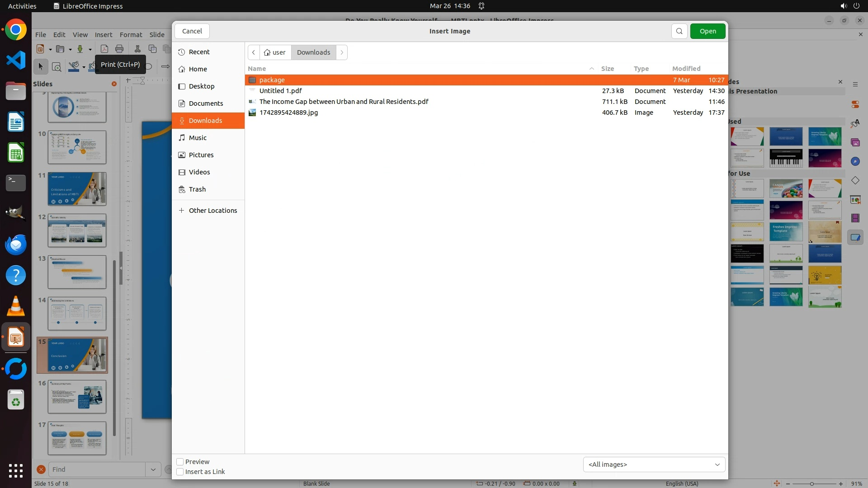Click the Print icon in toolbar

click(x=119, y=49)
